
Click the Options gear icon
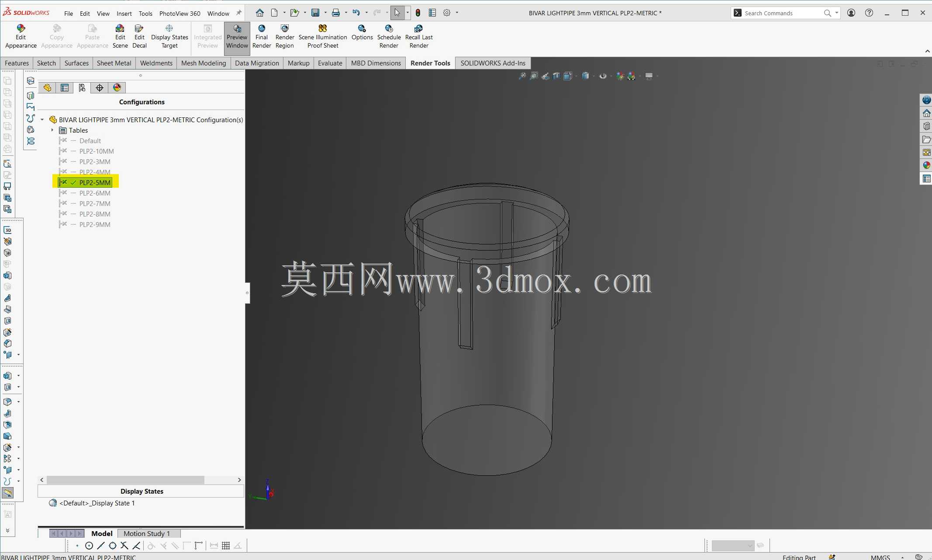click(x=447, y=13)
